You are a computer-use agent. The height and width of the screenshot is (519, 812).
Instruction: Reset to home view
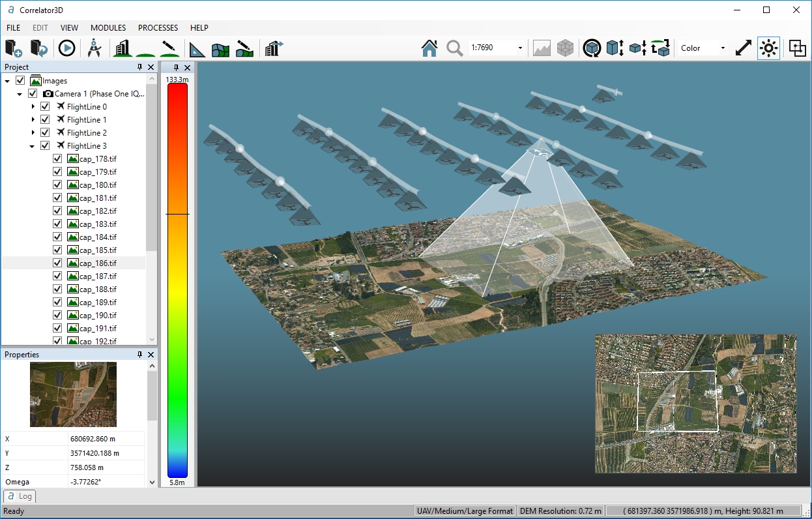click(429, 48)
